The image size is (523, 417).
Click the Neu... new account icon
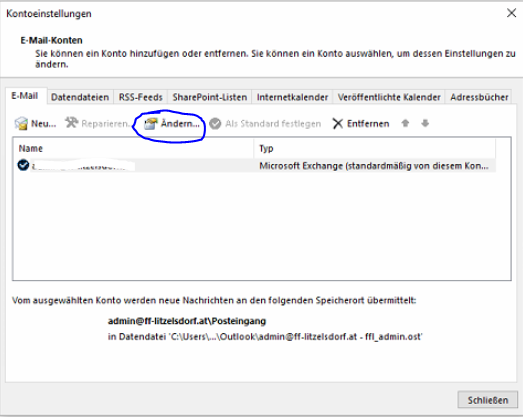point(21,123)
